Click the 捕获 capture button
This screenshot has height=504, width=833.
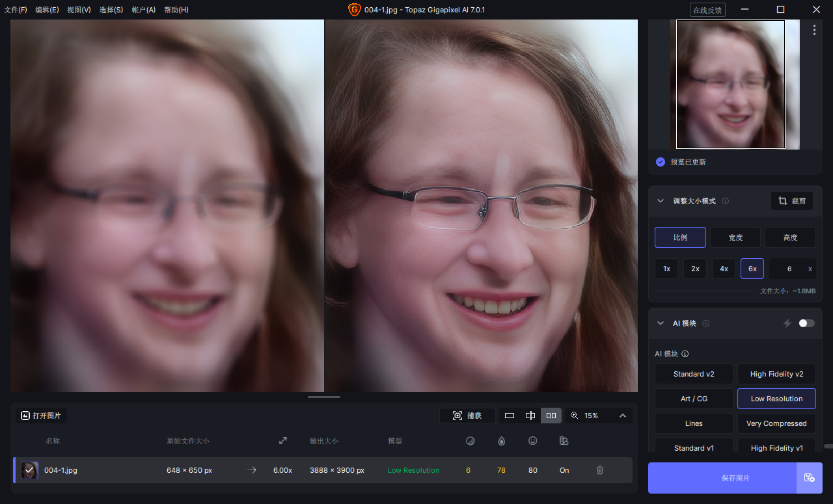point(467,416)
